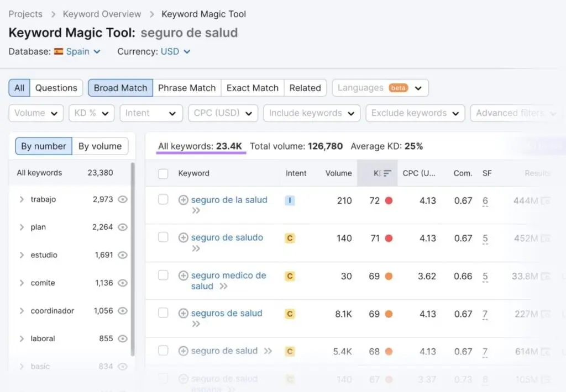
Task: Toggle visibility eye for 'plan' group
Action: [123, 227]
